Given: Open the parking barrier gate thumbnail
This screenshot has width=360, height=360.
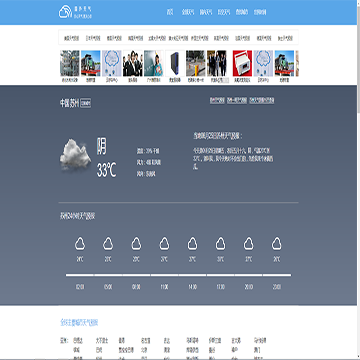Looking at the screenshot, I should pyautogui.click(x=195, y=63).
